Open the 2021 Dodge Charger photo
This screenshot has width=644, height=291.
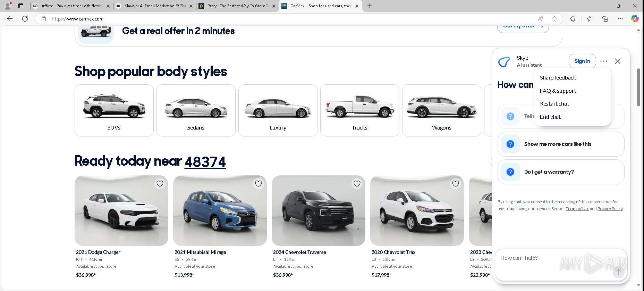coord(121,210)
